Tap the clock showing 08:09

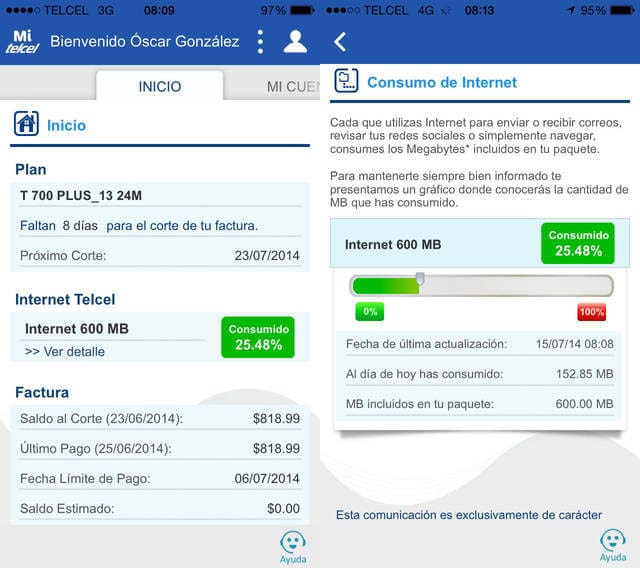coord(159,10)
